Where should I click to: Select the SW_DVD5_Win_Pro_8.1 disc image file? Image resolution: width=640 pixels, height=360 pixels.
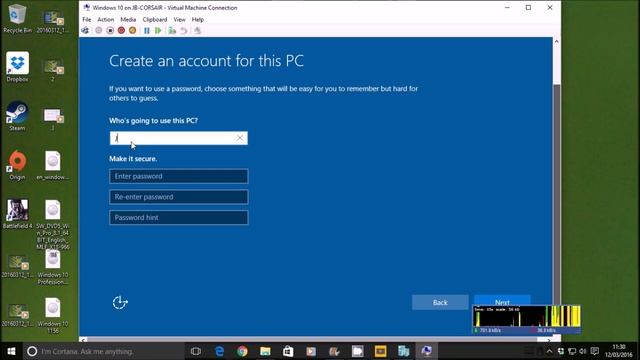(x=53, y=224)
